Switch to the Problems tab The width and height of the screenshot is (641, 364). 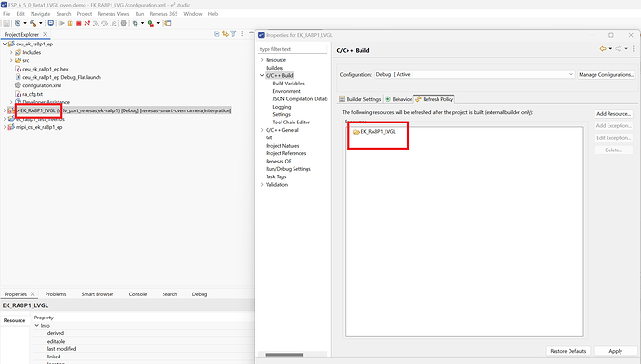(56, 294)
